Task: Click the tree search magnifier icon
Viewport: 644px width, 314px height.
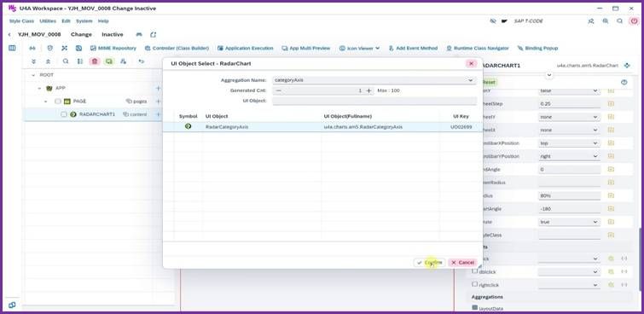Action: (66, 61)
